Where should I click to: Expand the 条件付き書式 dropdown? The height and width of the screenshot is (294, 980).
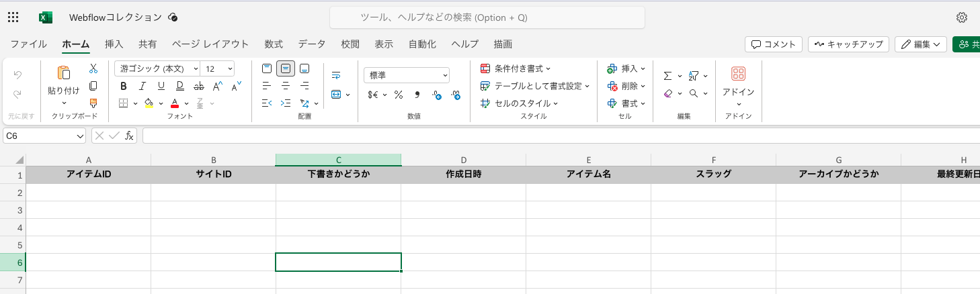click(516, 68)
